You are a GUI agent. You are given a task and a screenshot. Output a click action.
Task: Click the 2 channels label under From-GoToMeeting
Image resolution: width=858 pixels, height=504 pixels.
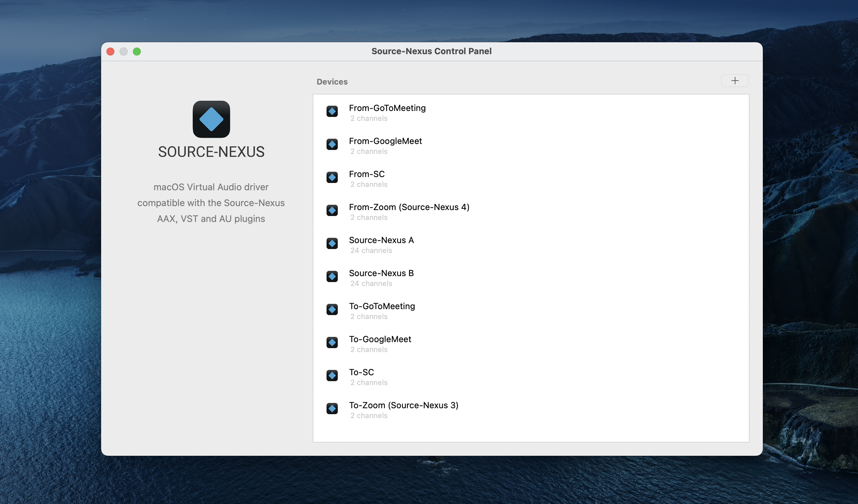click(x=369, y=119)
